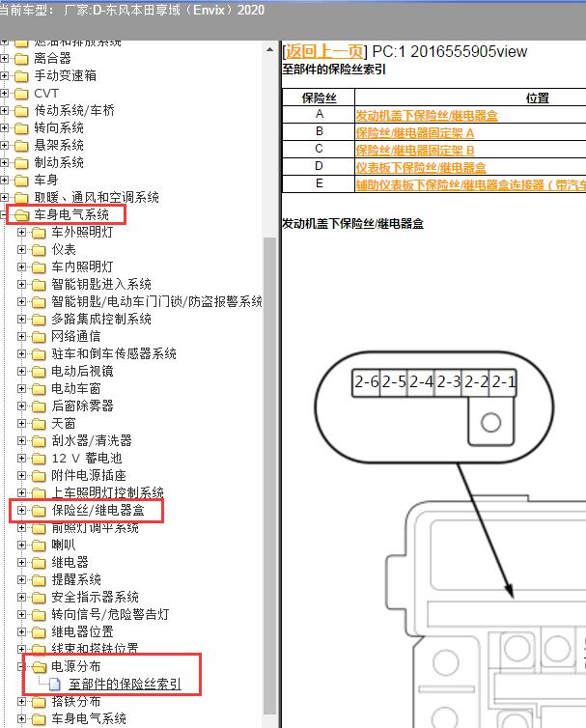Select the CVT folder icon
This screenshot has width=586, height=728.
click(21, 94)
